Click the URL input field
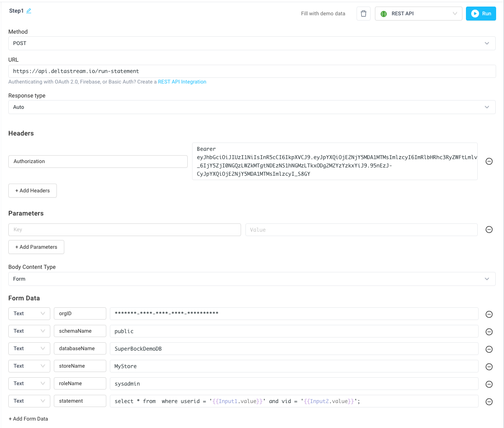 [252, 71]
